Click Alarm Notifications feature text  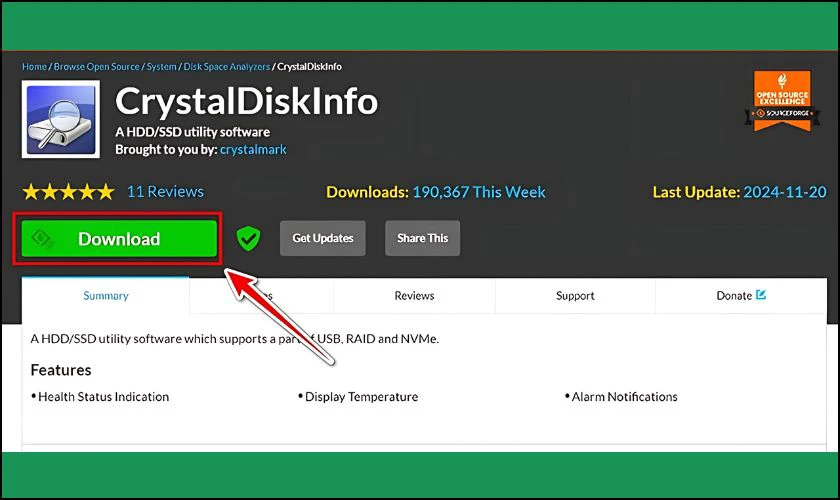pos(624,397)
